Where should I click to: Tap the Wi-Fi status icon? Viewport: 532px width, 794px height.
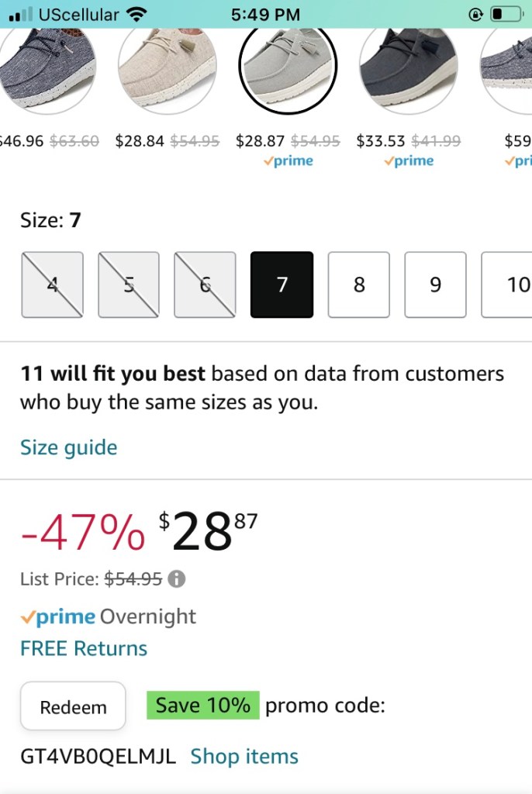click(136, 14)
